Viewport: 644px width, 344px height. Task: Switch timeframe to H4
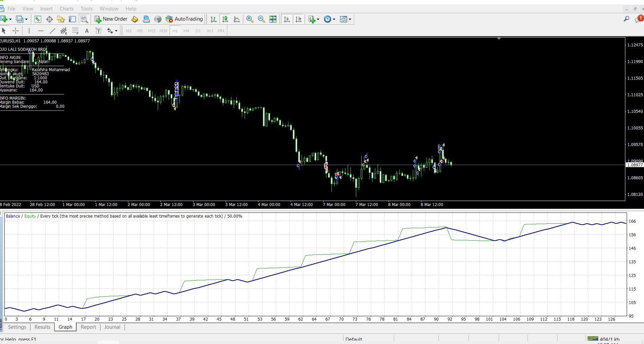coord(186,31)
